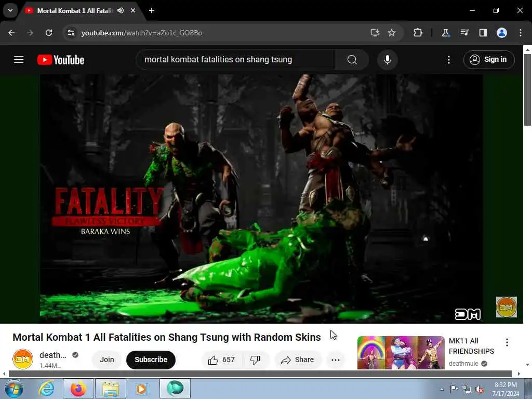The height and width of the screenshot is (399, 532).
Task: Open the network tray icon
Action: (x=467, y=389)
